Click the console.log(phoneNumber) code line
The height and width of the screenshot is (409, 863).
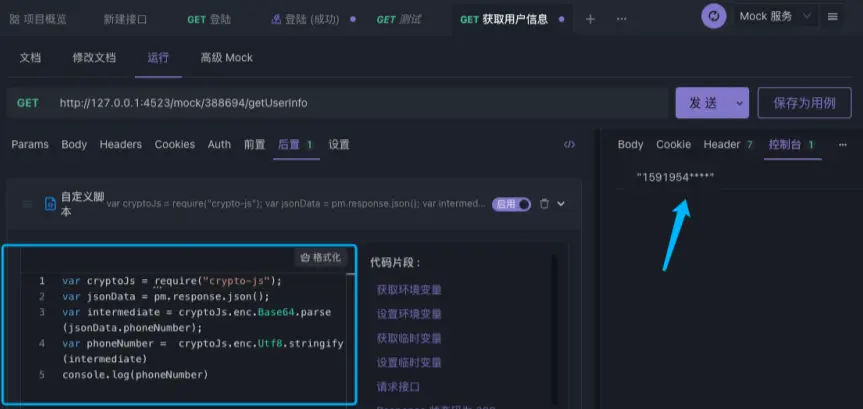coord(135,375)
